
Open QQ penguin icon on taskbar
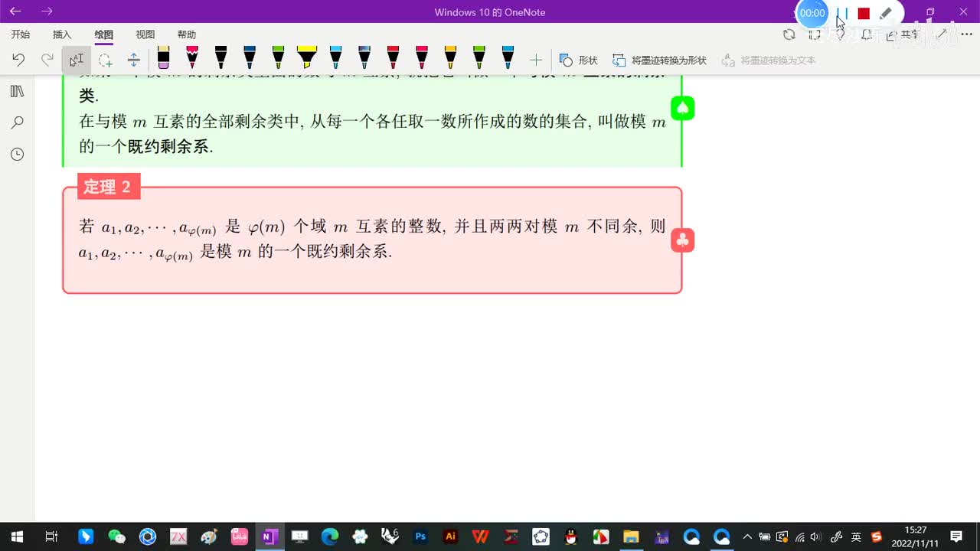[x=570, y=536]
